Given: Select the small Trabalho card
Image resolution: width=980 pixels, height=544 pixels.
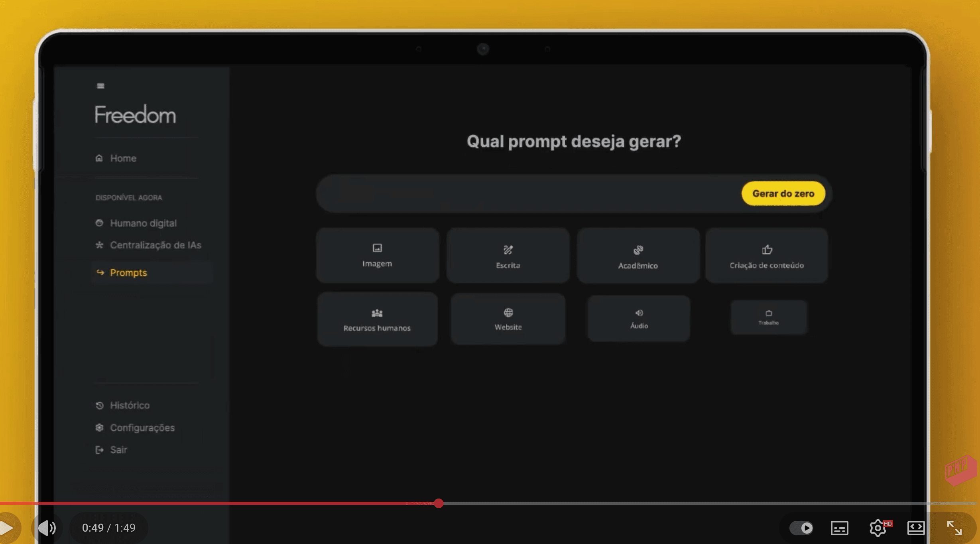Looking at the screenshot, I should coord(768,317).
